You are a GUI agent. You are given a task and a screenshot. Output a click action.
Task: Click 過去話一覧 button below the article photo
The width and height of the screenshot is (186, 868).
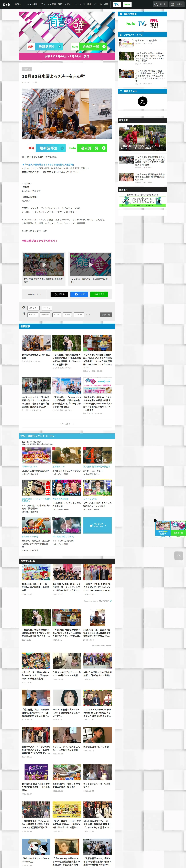(88, 148)
